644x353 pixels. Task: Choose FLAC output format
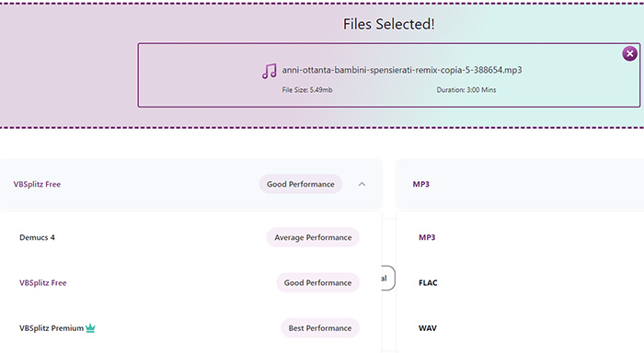[x=521, y=282]
